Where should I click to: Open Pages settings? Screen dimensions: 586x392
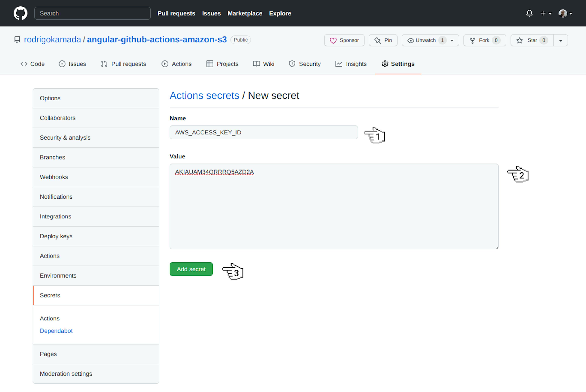point(96,354)
